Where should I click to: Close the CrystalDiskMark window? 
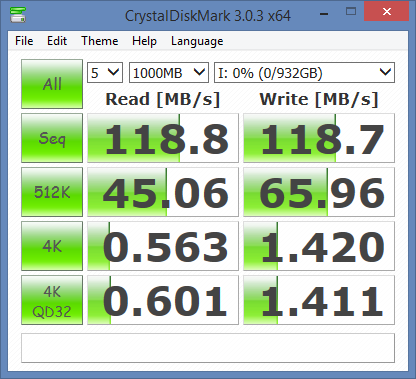[x=387, y=11]
